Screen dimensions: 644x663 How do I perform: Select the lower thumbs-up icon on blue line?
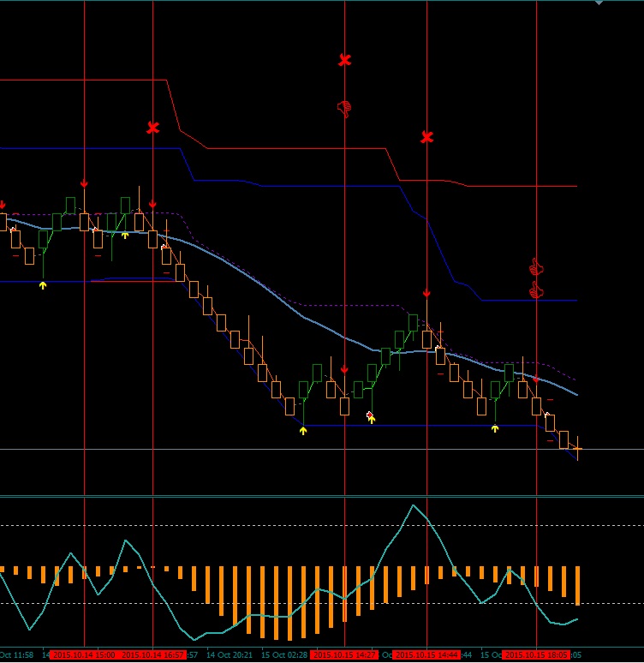tap(536, 291)
